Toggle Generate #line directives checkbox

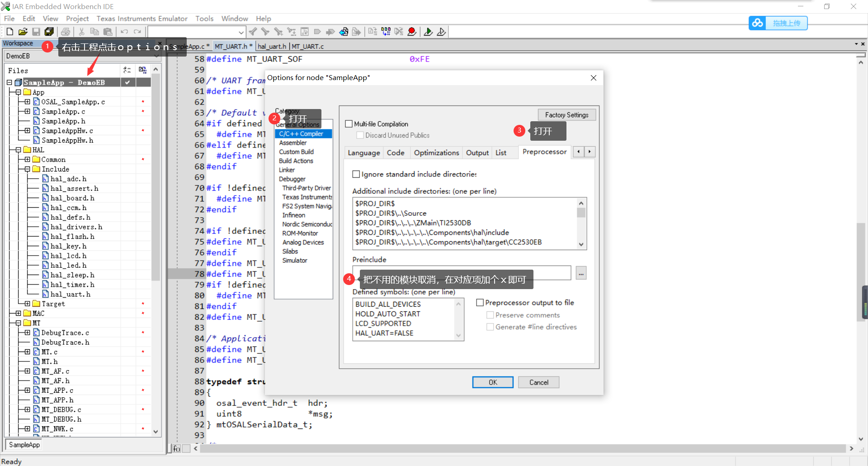coord(490,327)
